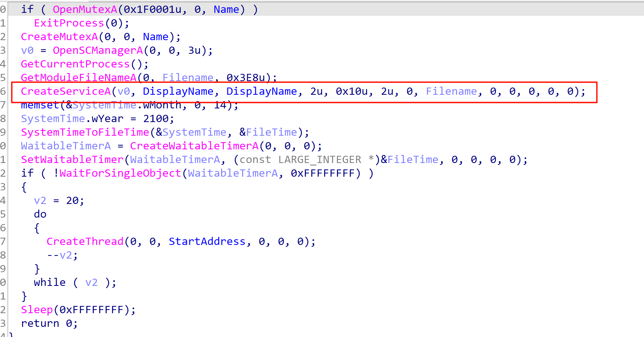Select the WaitForSingleObject function name
Screen dimensions: 644x337
pos(120,173)
